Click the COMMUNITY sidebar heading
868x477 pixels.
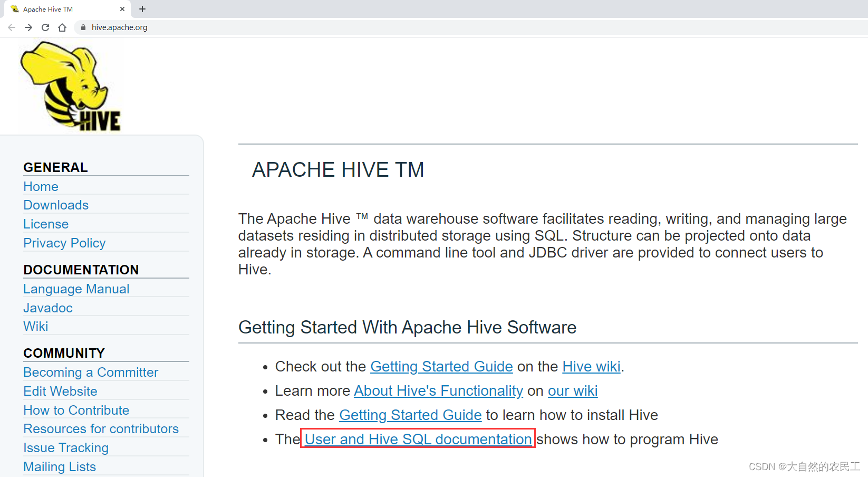click(x=64, y=354)
